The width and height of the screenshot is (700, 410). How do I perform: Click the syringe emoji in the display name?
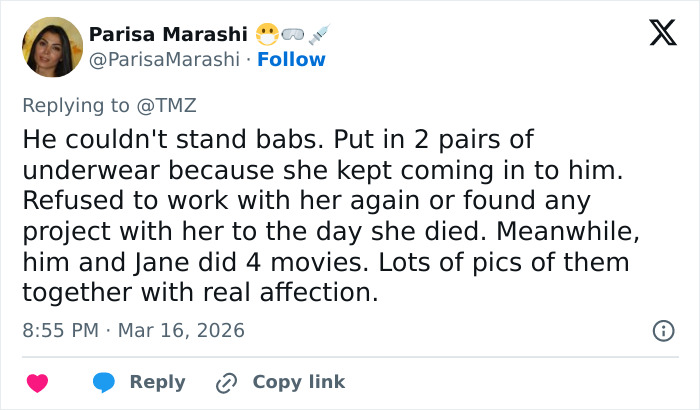(x=319, y=34)
